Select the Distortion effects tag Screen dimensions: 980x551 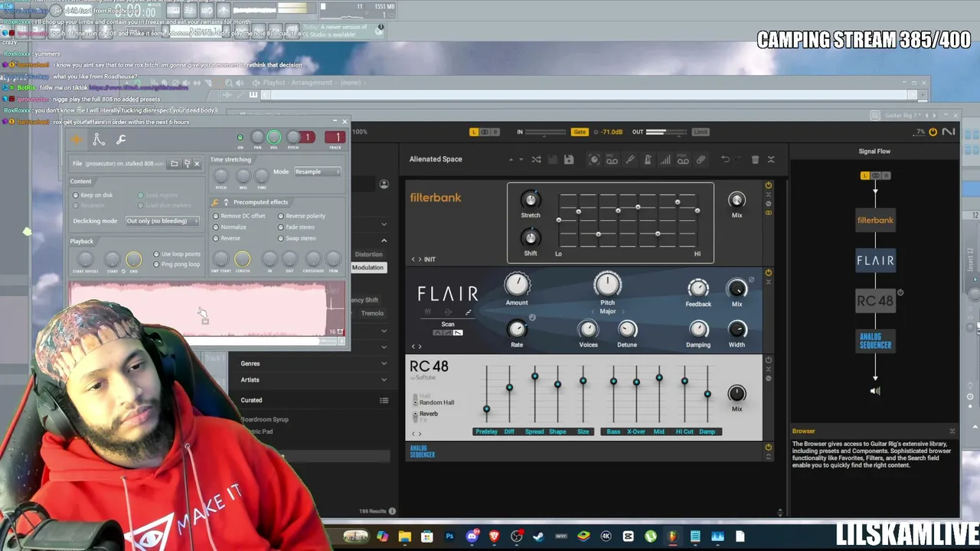coord(368,254)
